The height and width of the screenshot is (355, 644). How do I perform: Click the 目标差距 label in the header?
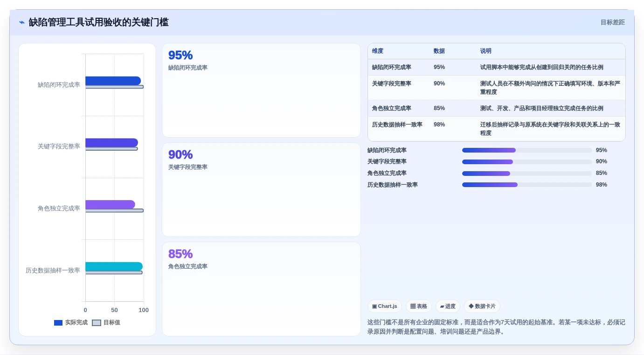click(x=612, y=22)
